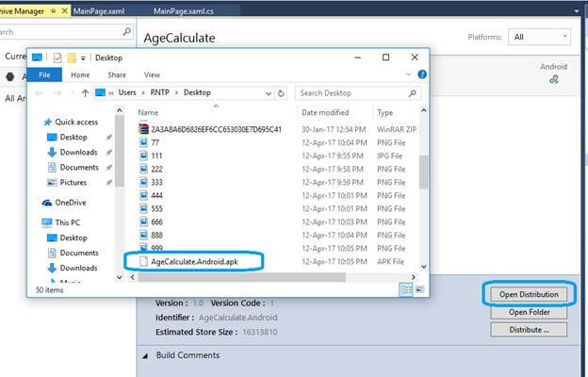Click the Explorer Properties quick access icon
Screen dimensions: 588x377
click(57, 57)
